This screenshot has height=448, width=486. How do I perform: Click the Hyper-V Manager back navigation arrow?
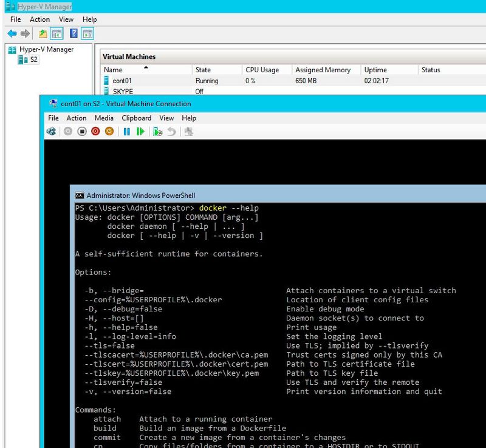(13, 33)
